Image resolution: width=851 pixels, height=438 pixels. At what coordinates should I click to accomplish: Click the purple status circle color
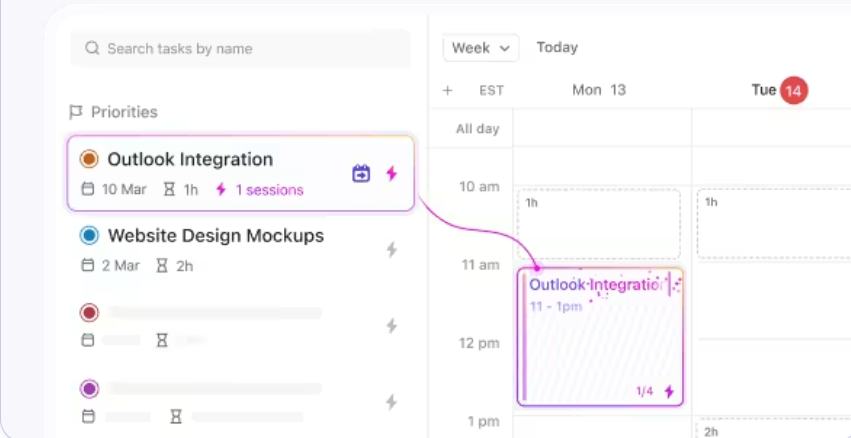89,389
